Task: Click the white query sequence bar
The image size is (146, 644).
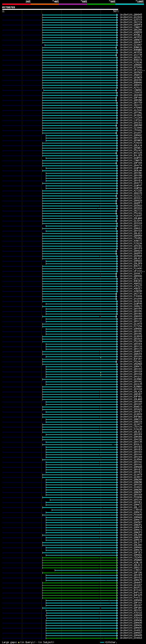Action: [60, 9]
